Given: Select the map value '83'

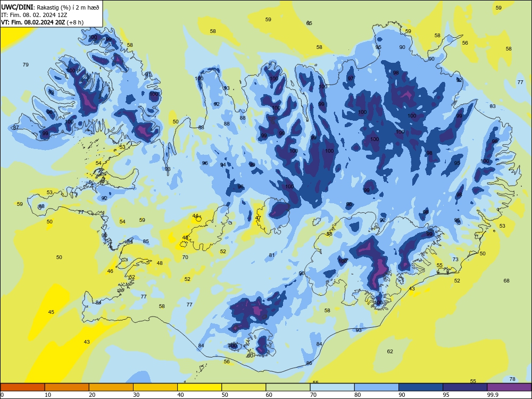Looking at the screenshot, I should pos(493,106).
